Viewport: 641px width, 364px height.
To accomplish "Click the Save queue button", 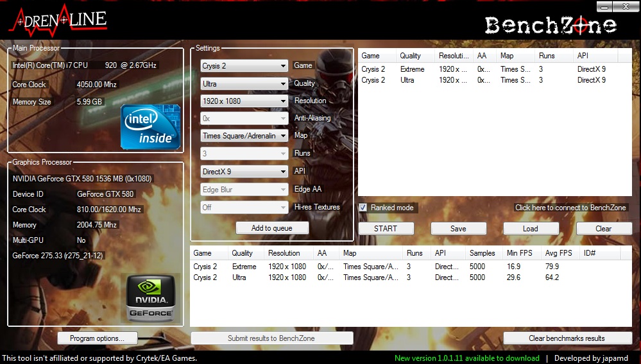I will point(458,229).
